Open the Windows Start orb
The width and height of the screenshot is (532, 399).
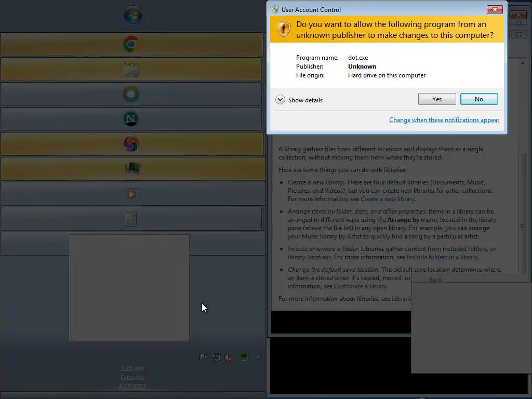(132, 15)
